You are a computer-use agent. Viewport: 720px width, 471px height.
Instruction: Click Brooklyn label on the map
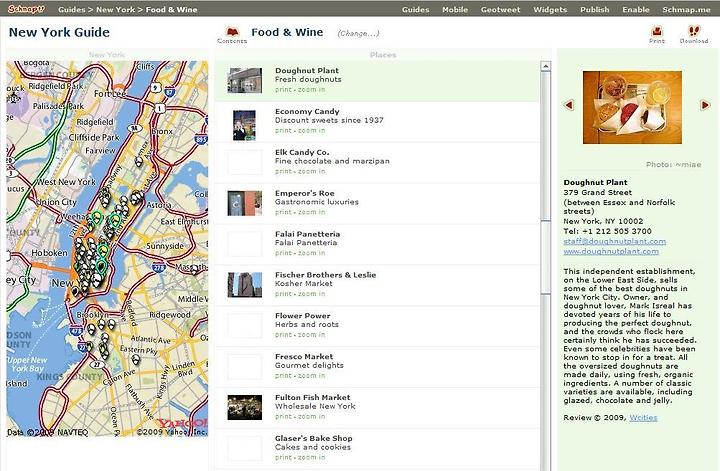click(92, 315)
